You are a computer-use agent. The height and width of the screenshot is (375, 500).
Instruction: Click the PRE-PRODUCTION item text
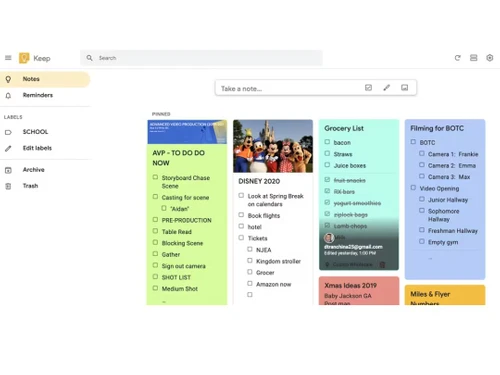pyautogui.click(x=187, y=220)
